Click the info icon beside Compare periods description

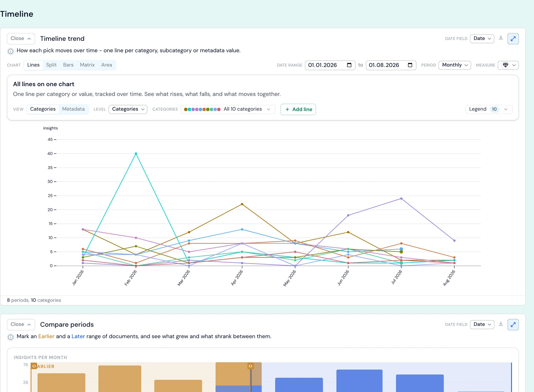pos(11,337)
